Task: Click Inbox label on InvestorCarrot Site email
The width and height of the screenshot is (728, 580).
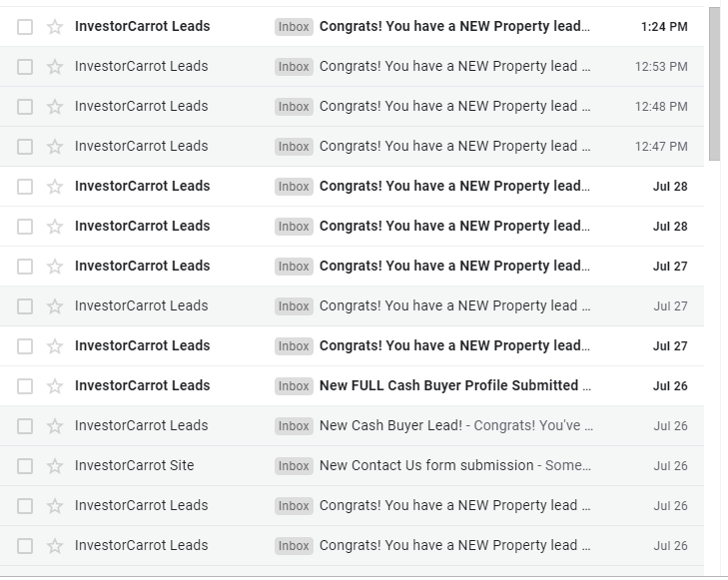Action: [x=294, y=466]
